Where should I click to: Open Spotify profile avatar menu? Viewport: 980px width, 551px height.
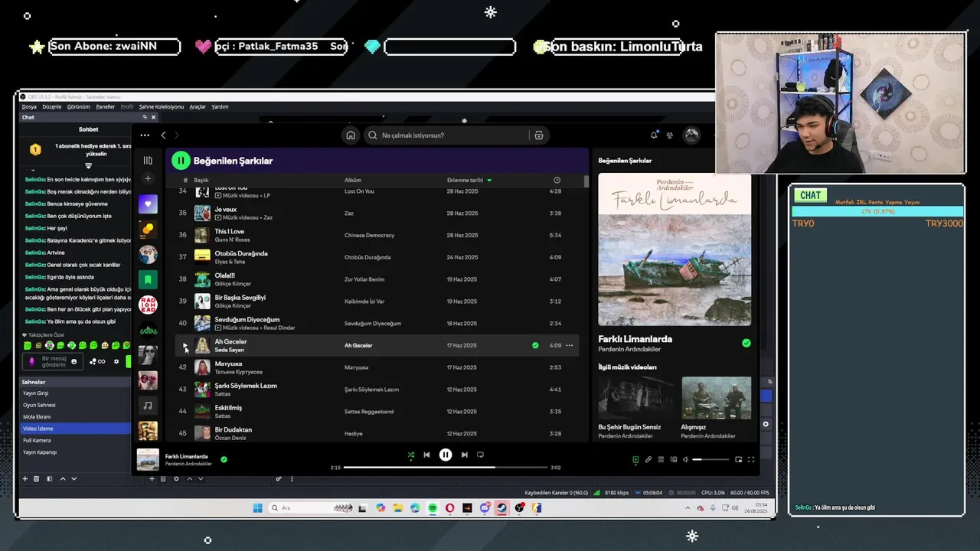[691, 135]
